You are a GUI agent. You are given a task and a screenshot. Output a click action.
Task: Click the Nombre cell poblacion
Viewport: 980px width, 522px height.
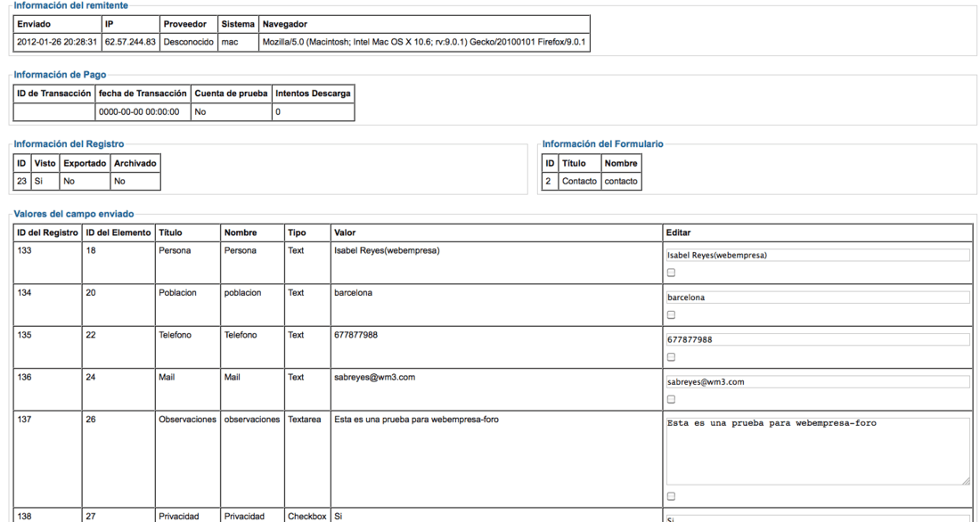242,292
